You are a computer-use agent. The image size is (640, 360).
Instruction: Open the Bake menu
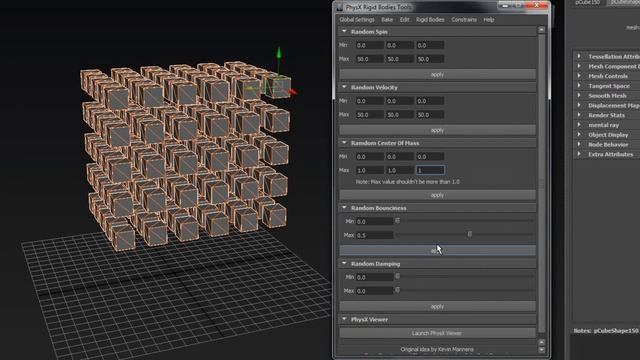[x=387, y=20]
